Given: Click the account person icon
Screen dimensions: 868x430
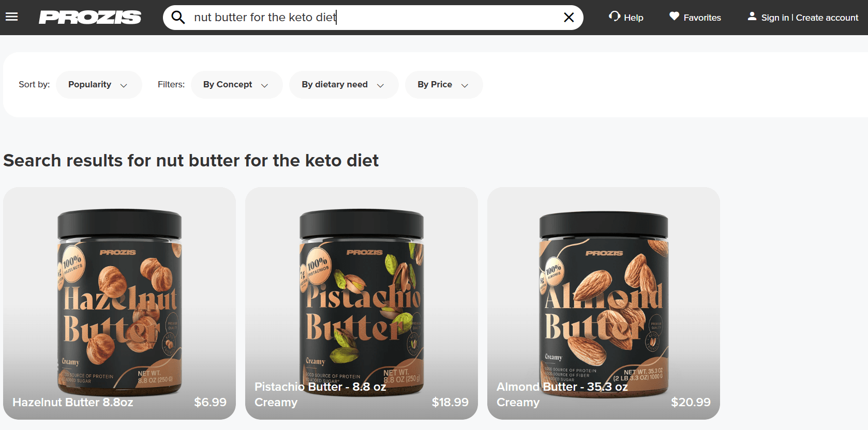Looking at the screenshot, I should coord(752,17).
